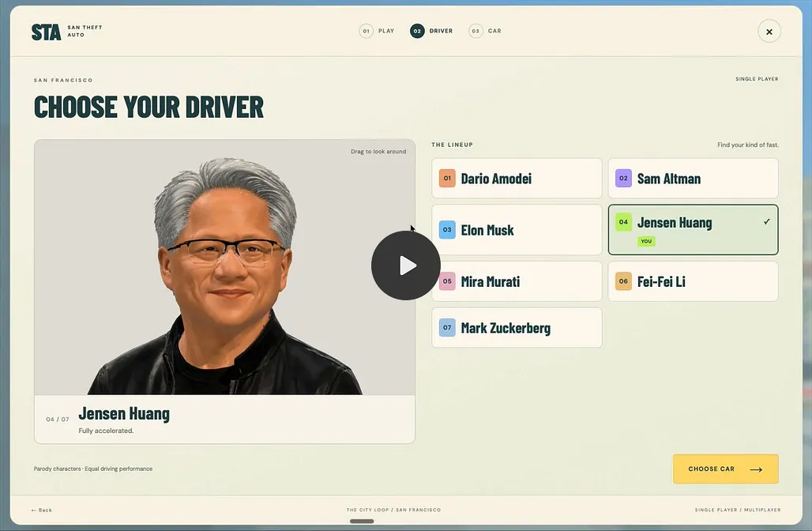The image size is (812, 531).
Task: Click the 'Find your kind of fast.' text
Action: click(x=748, y=145)
